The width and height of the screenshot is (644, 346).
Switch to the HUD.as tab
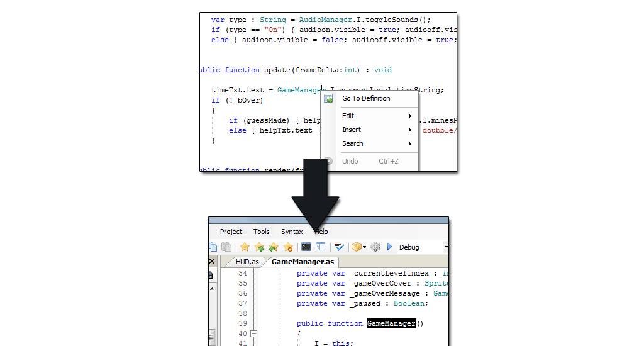pyautogui.click(x=247, y=262)
